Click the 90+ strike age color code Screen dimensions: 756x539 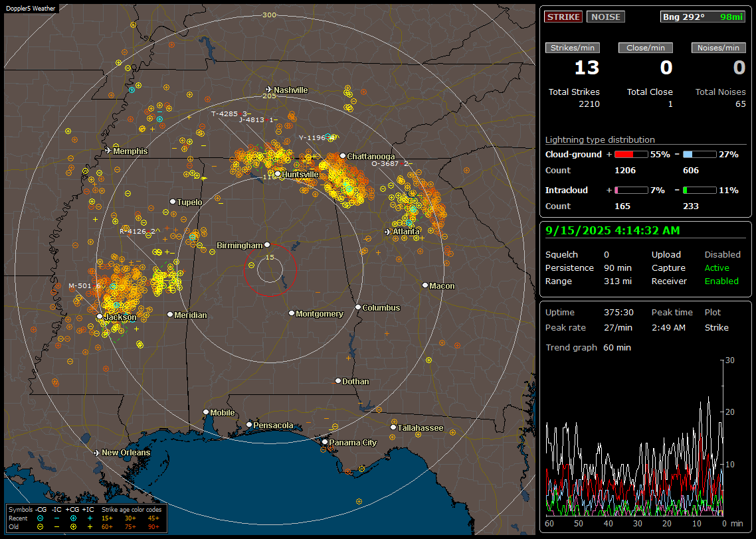coord(154,527)
